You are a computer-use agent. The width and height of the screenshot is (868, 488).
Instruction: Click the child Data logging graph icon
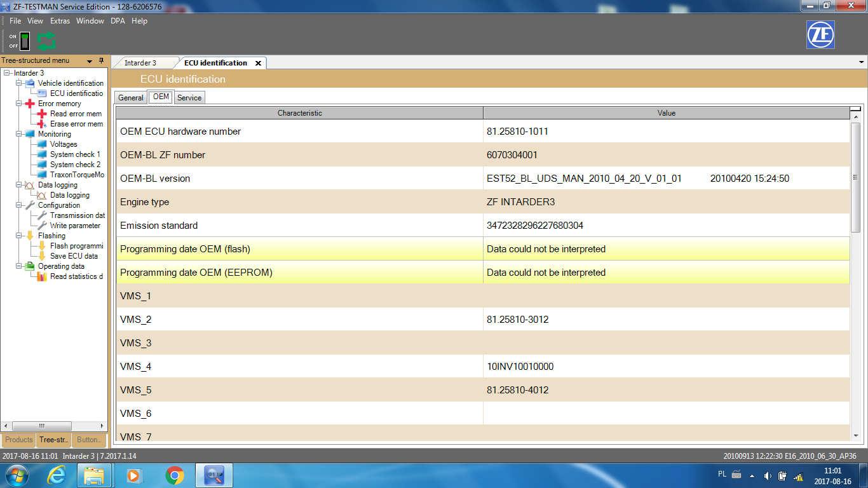click(42, 195)
